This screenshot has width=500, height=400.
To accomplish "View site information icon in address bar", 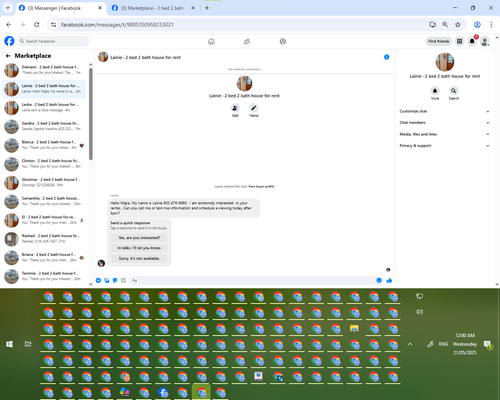I will (x=53, y=24).
